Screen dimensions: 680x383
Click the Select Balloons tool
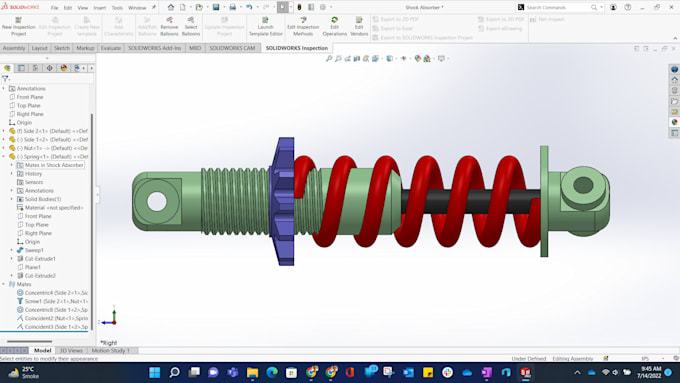click(x=191, y=27)
